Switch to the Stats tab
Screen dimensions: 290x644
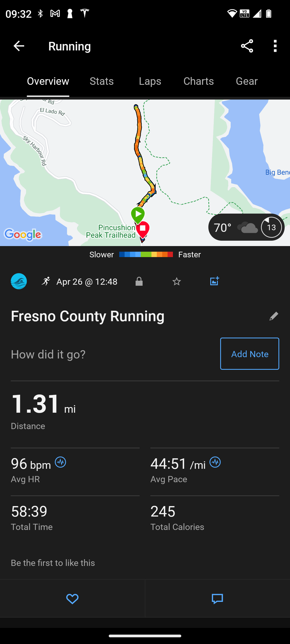102,81
